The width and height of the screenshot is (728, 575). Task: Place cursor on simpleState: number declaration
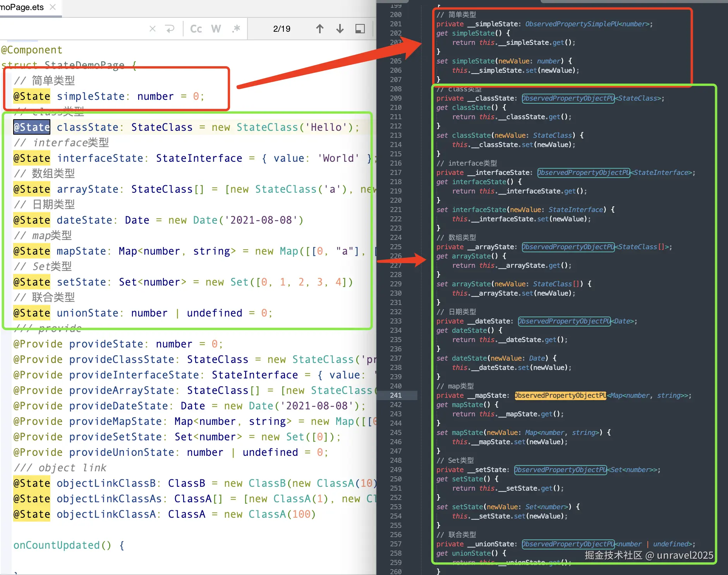[x=109, y=96]
